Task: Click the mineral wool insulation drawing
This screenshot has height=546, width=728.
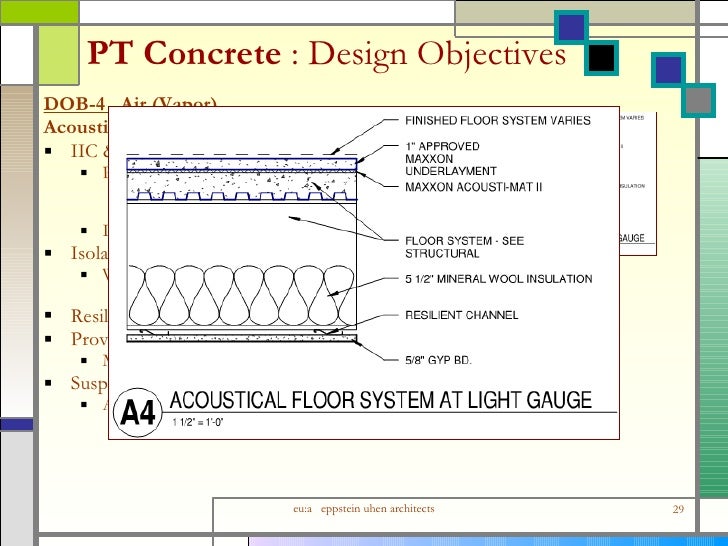Action: coord(241,296)
